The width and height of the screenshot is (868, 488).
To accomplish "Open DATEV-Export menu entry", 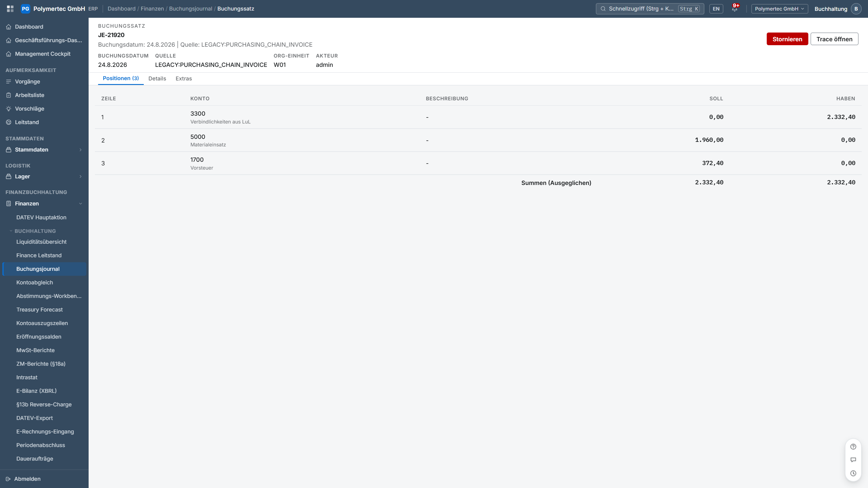I will (x=44, y=418).
